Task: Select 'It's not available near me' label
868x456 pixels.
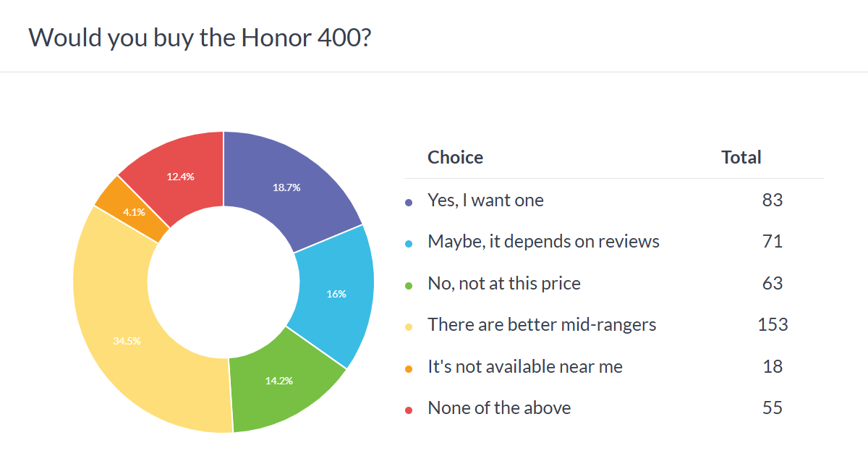Action: 525,366
